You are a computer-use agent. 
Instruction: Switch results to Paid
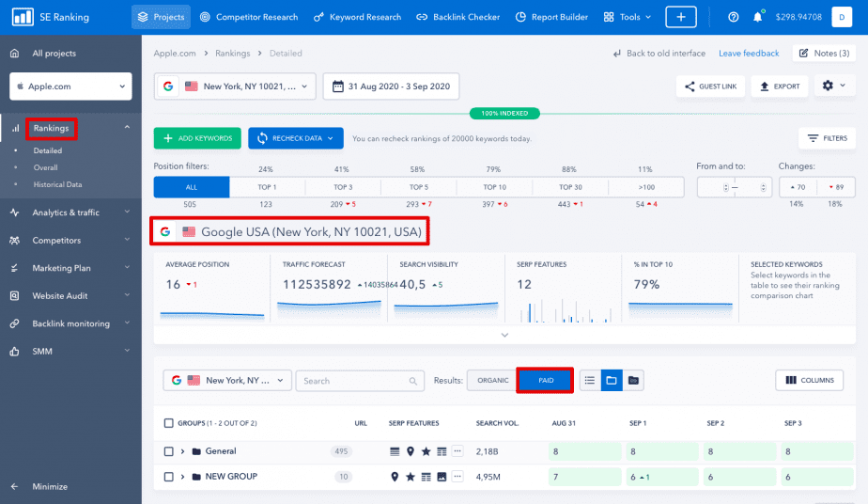pos(545,381)
